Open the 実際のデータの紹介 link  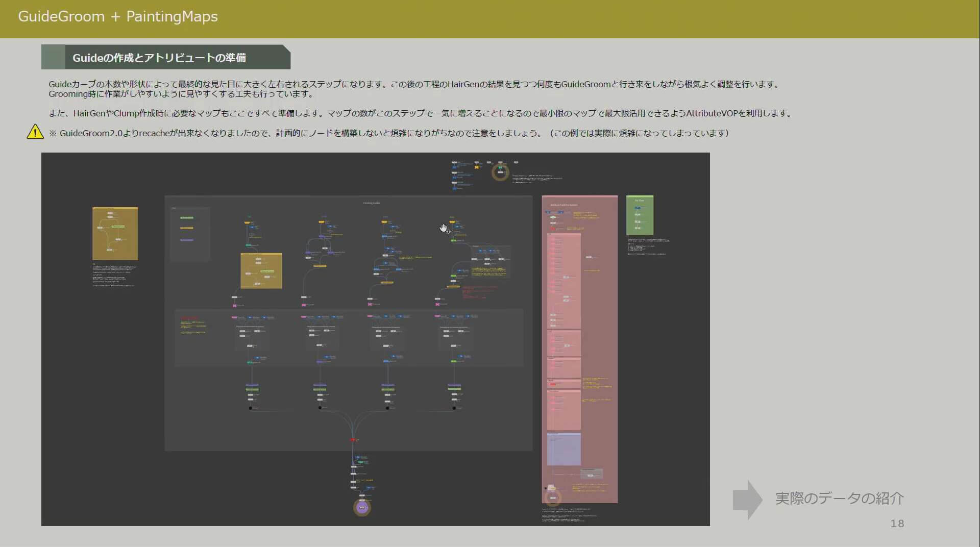click(x=839, y=499)
